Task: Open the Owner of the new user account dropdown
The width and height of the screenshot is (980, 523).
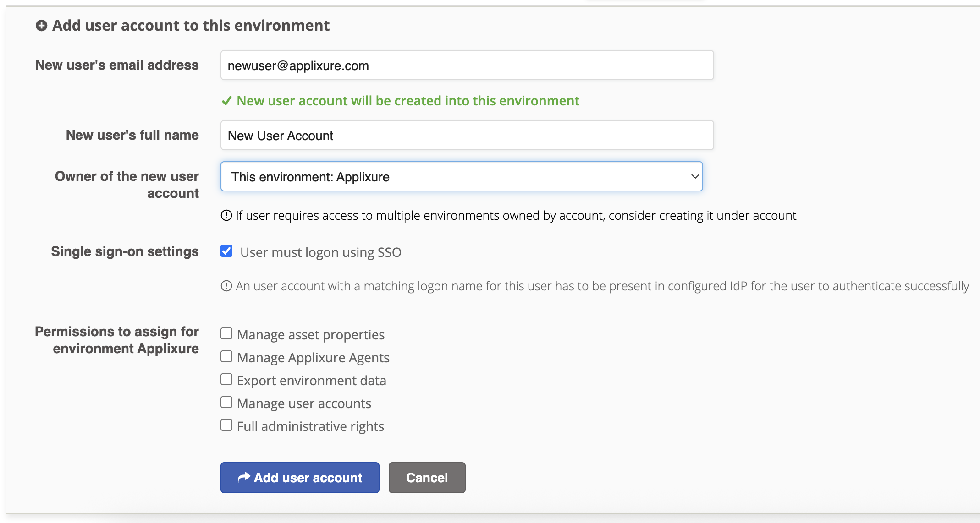Action: [x=462, y=176]
